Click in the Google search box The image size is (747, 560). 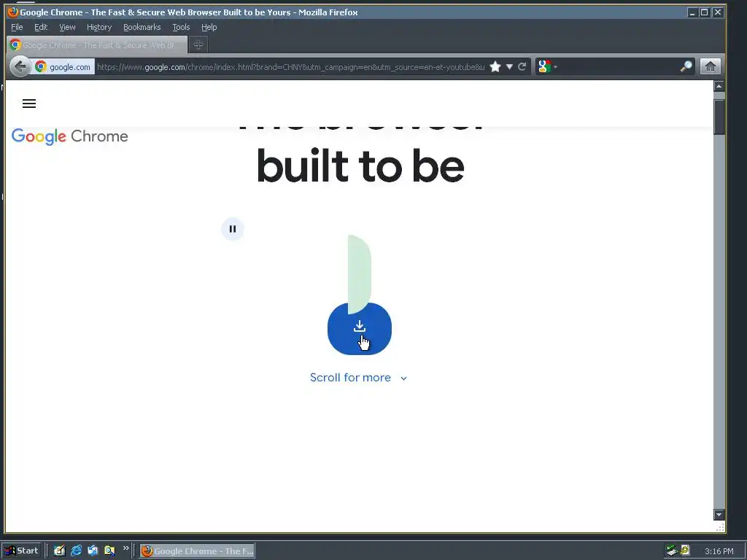tap(619, 66)
